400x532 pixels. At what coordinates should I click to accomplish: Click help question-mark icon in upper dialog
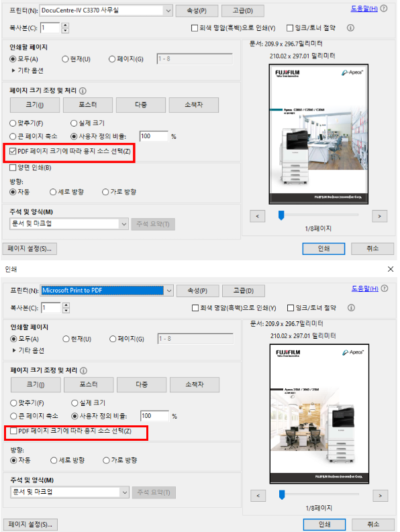pyautogui.click(x=384, y=9)
